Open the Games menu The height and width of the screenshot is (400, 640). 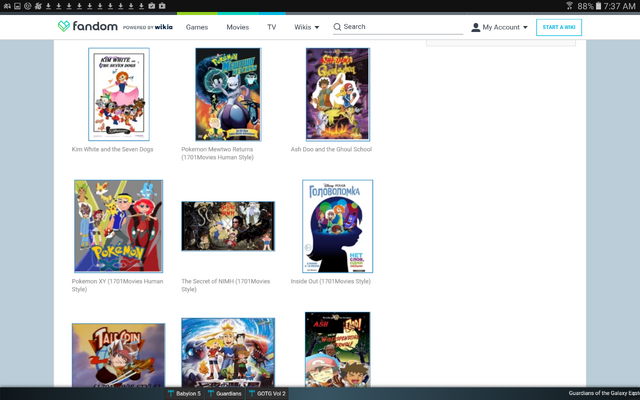[x=197, y=27]
